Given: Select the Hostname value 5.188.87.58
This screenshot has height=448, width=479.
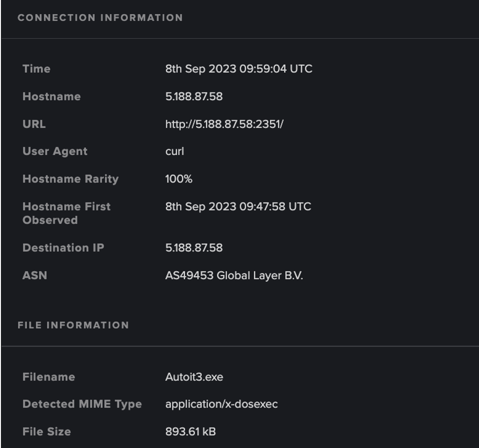Looking at the screenshot, I should coord(194,97).
